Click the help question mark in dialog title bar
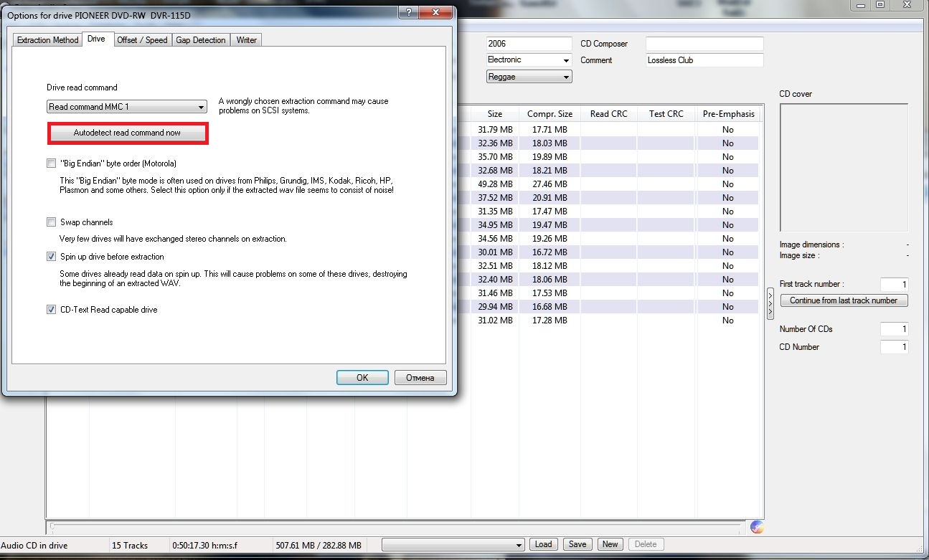The image size is (929, 560). (408, 12)
